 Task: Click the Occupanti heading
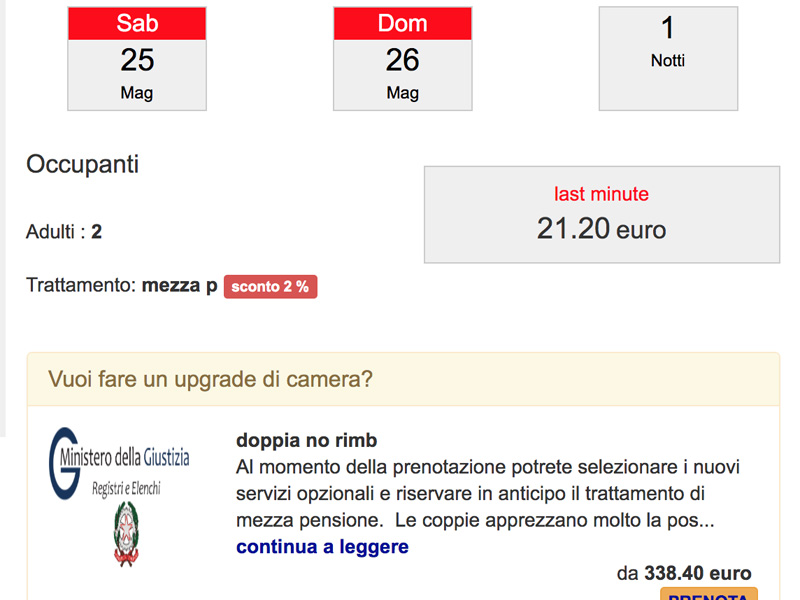point(83,164)
